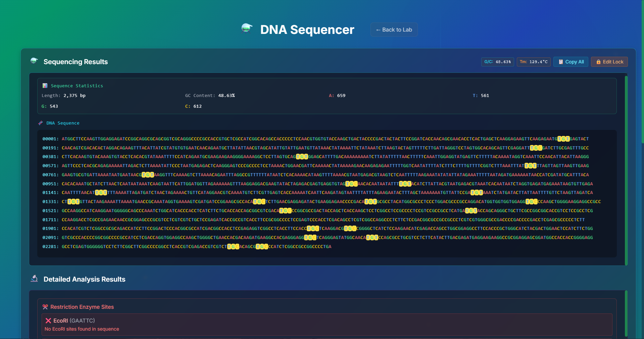Click the Restriction Enzyme Sites scissors icon

(45, 307)
